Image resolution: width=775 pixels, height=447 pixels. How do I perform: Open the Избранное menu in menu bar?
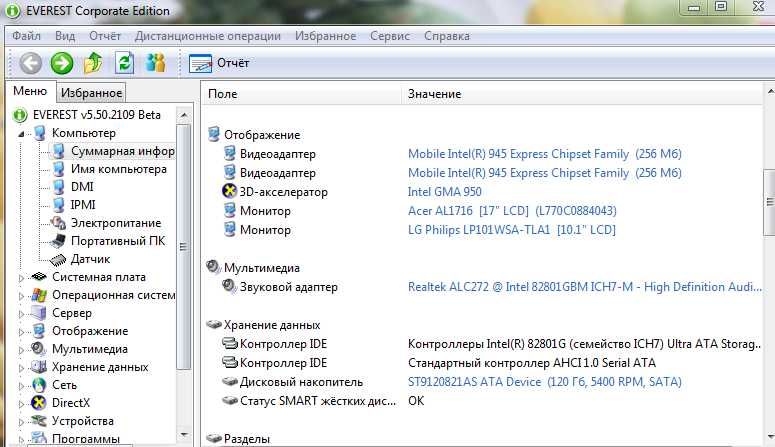pos(325,36)
